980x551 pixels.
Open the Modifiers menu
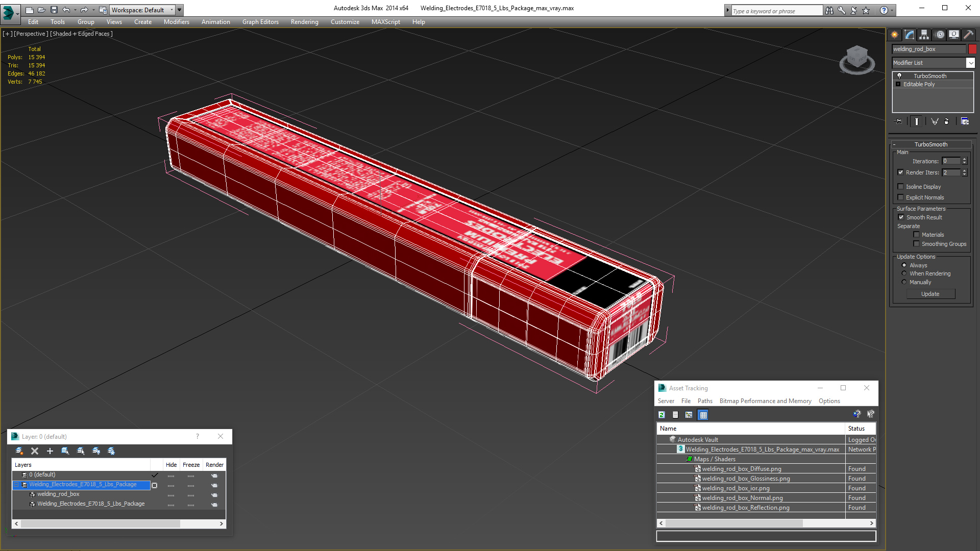[x=177, y=22]
